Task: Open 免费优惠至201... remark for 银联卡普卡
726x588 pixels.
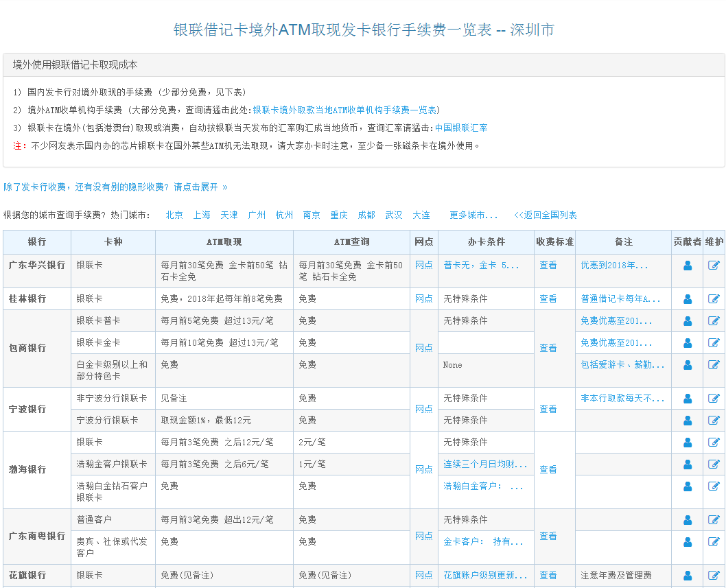Action: tap(616, 321)
